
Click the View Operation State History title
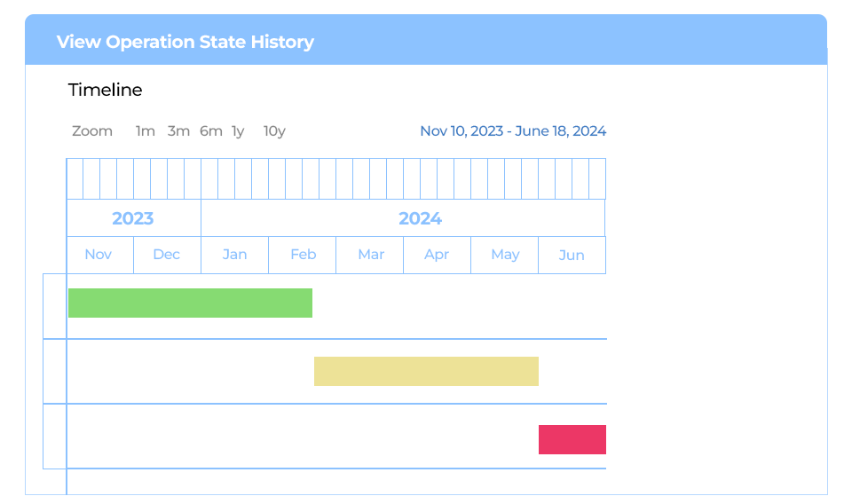click(185, 42)
